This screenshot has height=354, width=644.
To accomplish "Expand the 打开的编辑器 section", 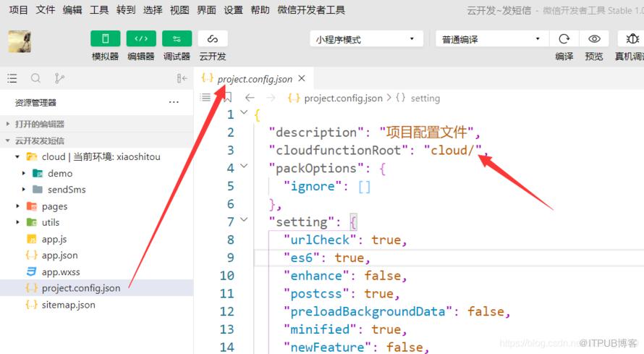I will tap(96, 124).
